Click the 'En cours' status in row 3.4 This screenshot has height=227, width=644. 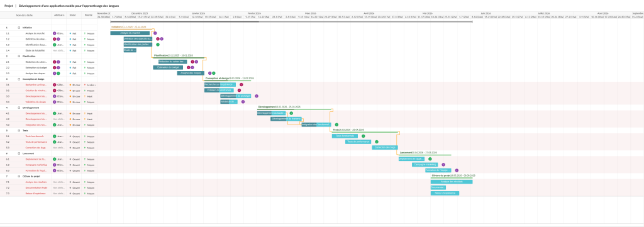point(76,102)
